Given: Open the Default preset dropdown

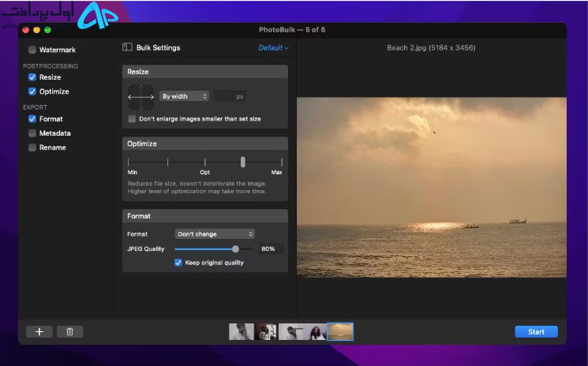Looking at the screenshot, I should coord(273,48).
